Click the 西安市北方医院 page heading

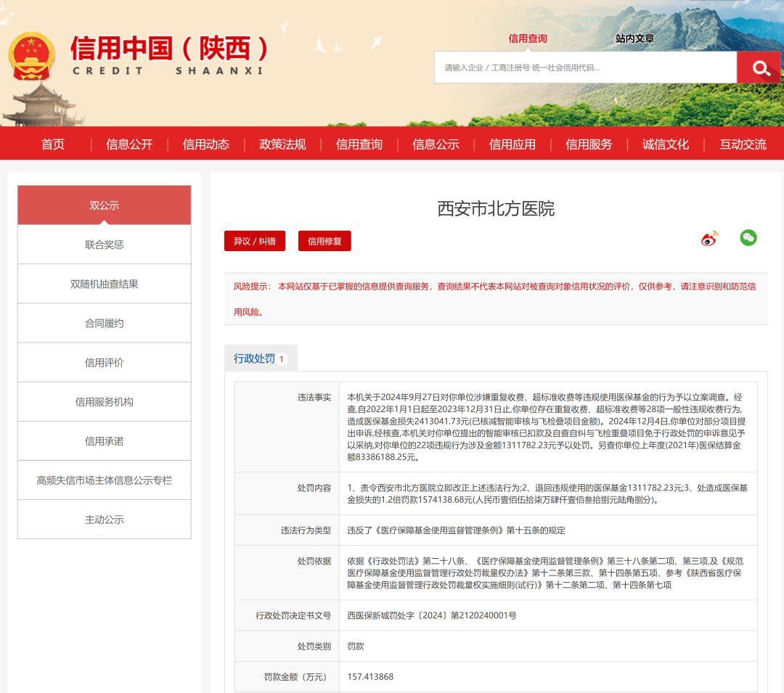pyautogui.click(x=496, y=208)
